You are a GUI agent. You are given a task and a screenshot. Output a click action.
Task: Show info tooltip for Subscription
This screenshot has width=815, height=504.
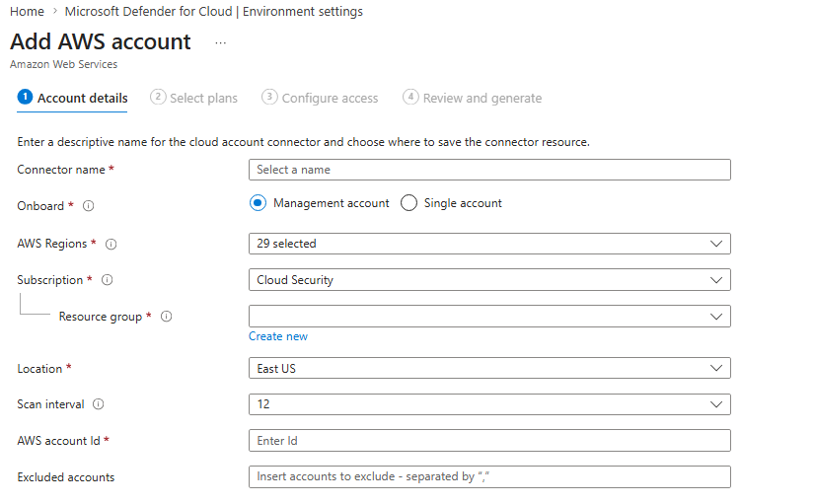(108, 280)
